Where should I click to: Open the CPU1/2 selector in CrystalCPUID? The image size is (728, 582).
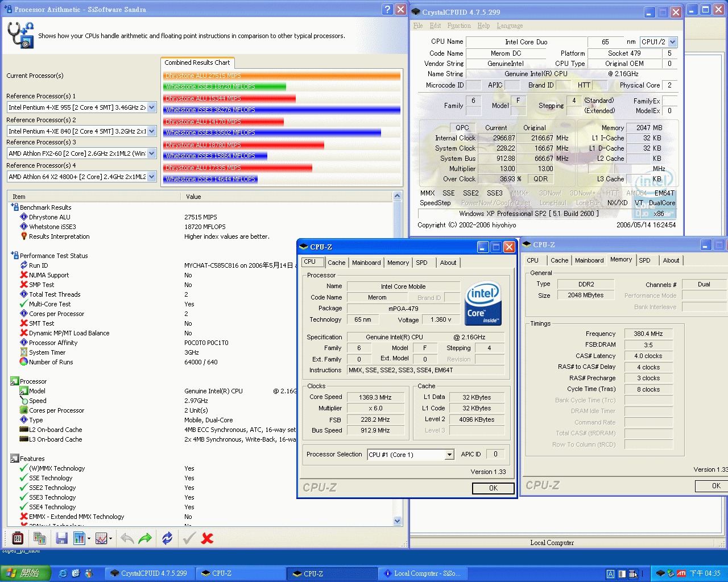pyautogui.click(x=659, y=41)
